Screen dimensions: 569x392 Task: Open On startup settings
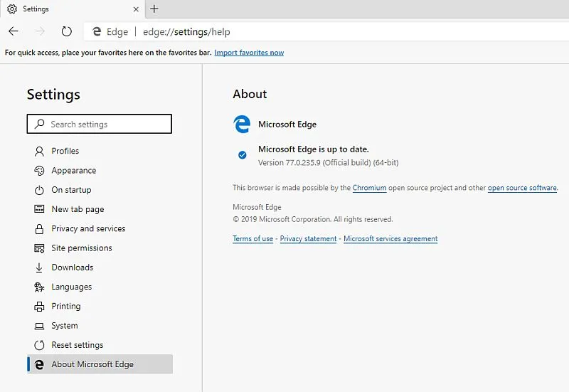(x=100, y=190)
